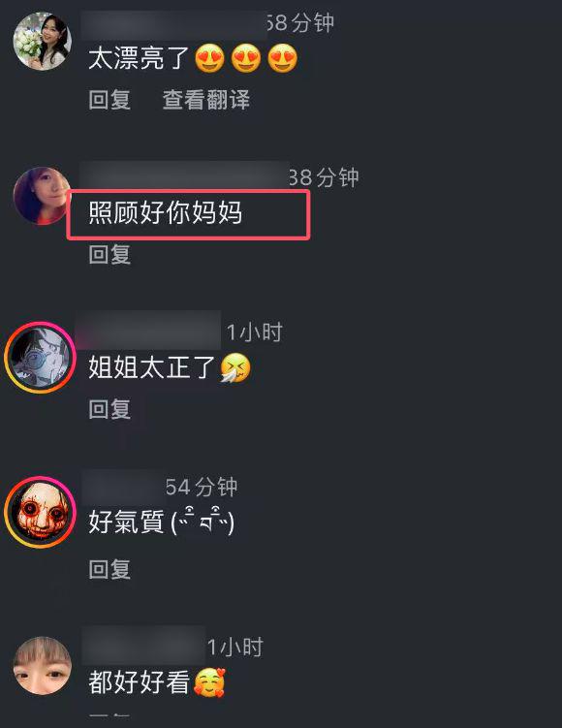
Task: Tap the sneezing face emoji
Action: pyautogui.click(x=234, y=367)
